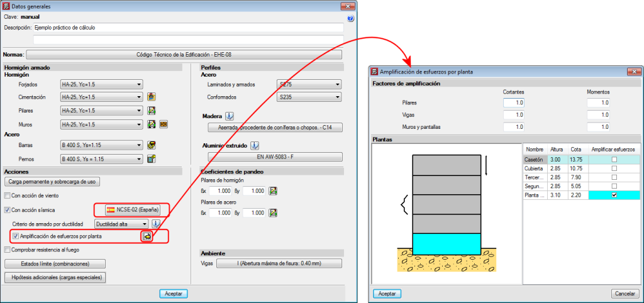Check Amplificar esfuerzos for Cubierta row

click(614, 168)
